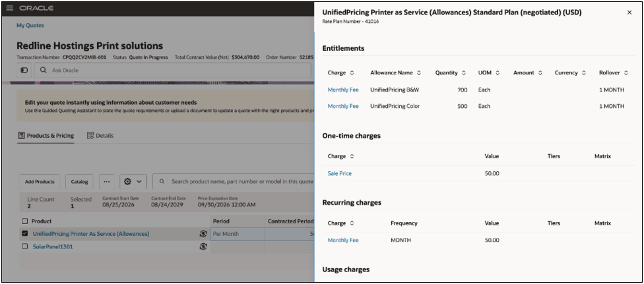Viewport: 644px width, 284px height.
Task: Open Monthly Fee link for UnifiedPricing B&W
Action: pyautogui.click(x=343, y=90)
